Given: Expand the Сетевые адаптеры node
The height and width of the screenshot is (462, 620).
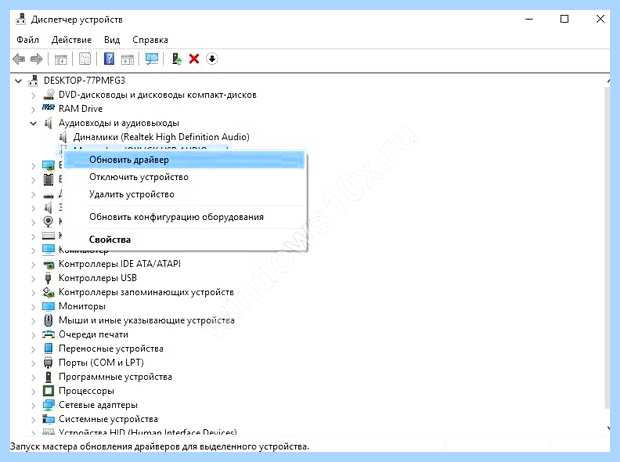Looking at the screenshot, I should click(x=34, y=405).
